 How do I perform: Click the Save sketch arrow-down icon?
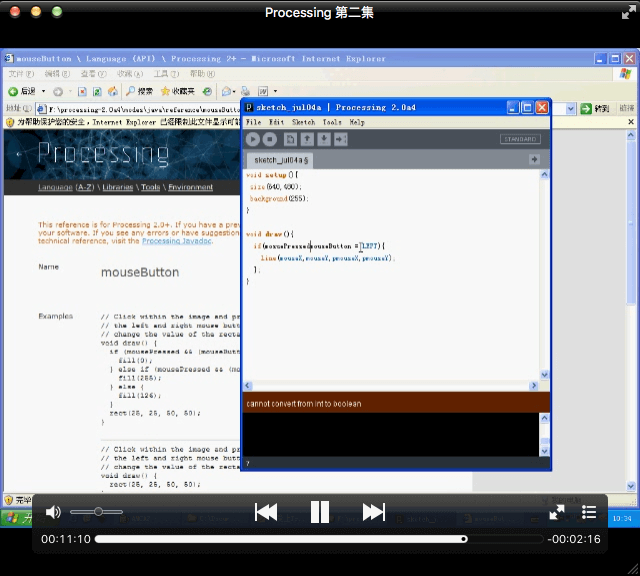point(324,139)
